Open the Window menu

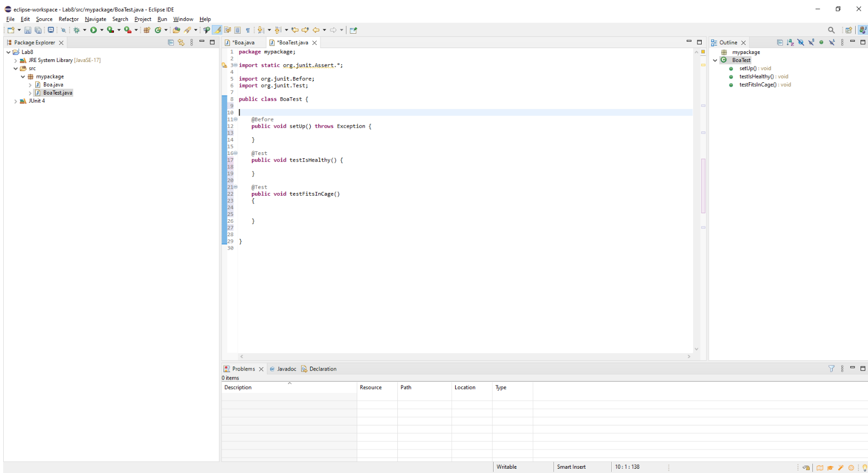point(183,19)
